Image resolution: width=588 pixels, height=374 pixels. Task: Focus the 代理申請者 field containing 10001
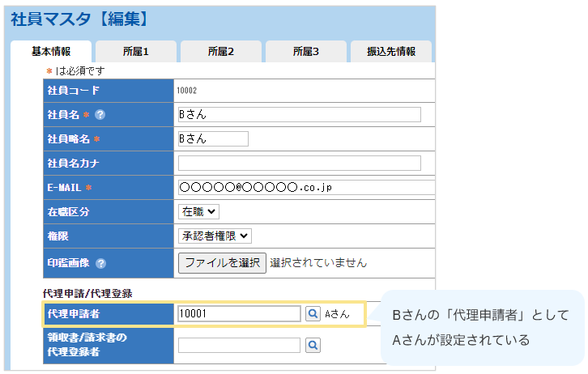coord(239,313)
